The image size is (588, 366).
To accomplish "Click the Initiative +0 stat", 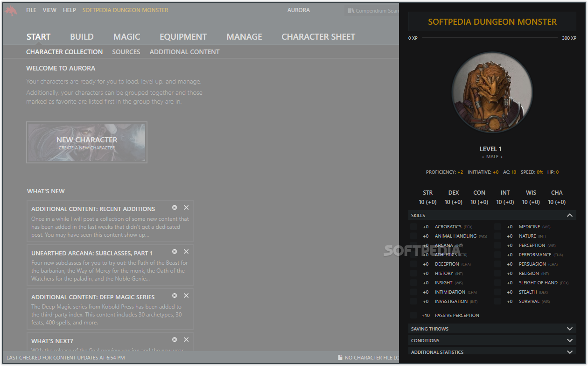I will tap(483, 172).
